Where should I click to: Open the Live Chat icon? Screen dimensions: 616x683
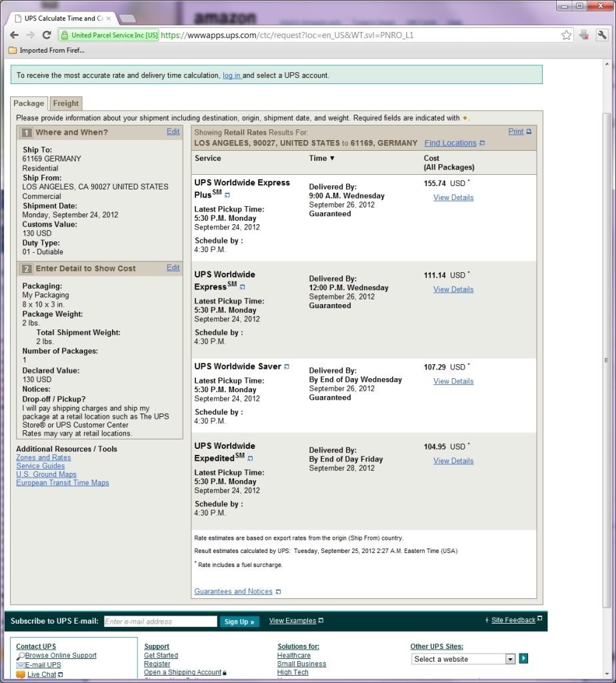pos(21,674)
